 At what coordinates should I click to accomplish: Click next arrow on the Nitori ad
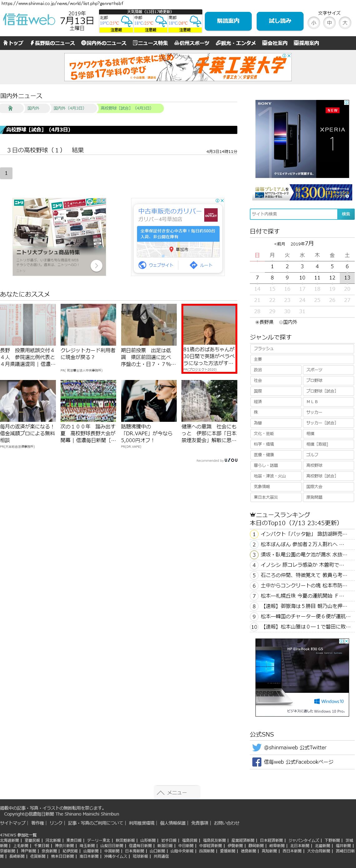pos(96,265)
